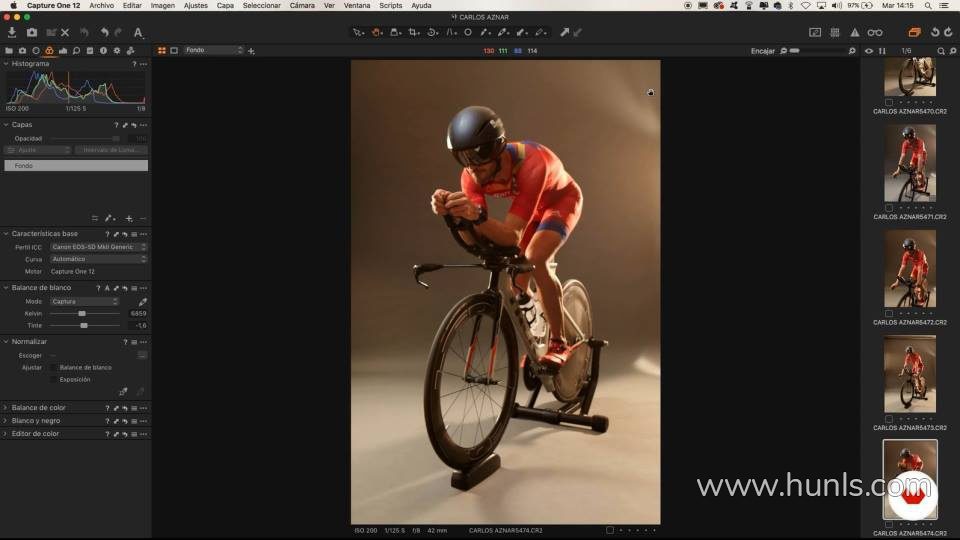Adjust the Kelvin slider
The height and width of the screenshot is (540, 960).
pos(84,313)
